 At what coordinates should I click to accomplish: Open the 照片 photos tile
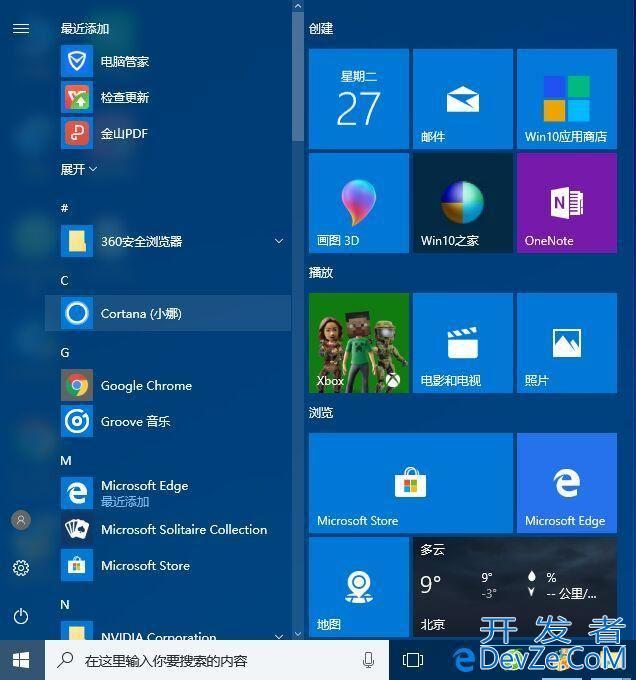[567, 343]
